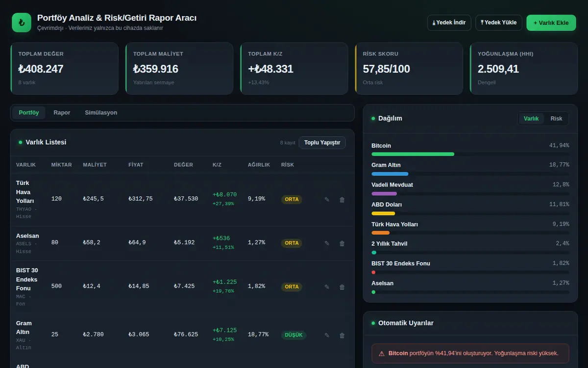Click DÜŞÜK risk badge for Gram Altın
This screenshot has width=588, height=368.
[x=294, y=335]
